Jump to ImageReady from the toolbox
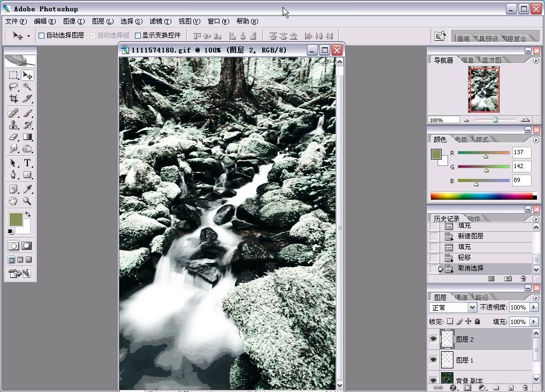Viewport: 545px width, 392px height. pyautogui.click(x=20, y=274)
